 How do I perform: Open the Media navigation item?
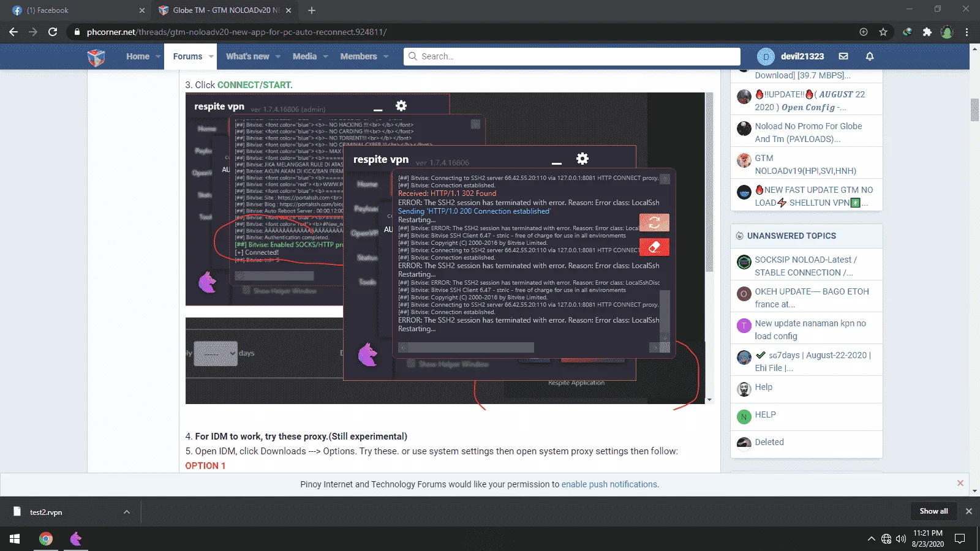(x=304, y=56)
